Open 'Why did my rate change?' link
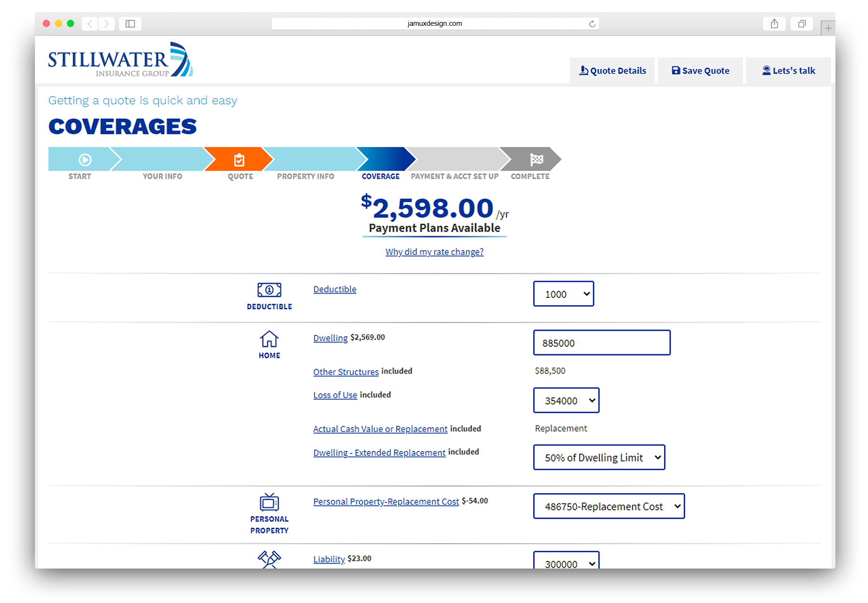This screenshot has width=868, height=603. [x=434, y=252]
